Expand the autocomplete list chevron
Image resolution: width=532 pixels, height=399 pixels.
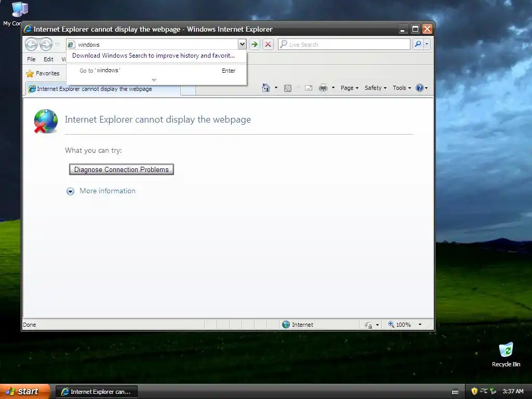click(x=154, y=80)
